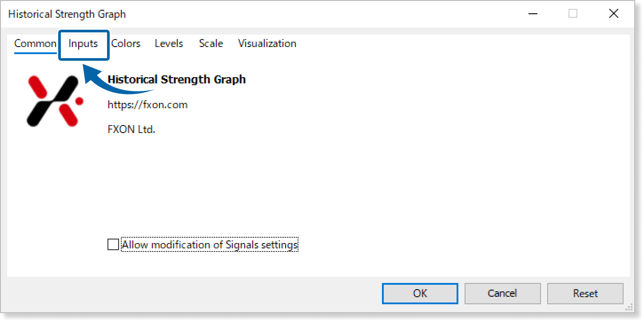Open the Visualization tab

pyautogui.click(x=266, y=43)
